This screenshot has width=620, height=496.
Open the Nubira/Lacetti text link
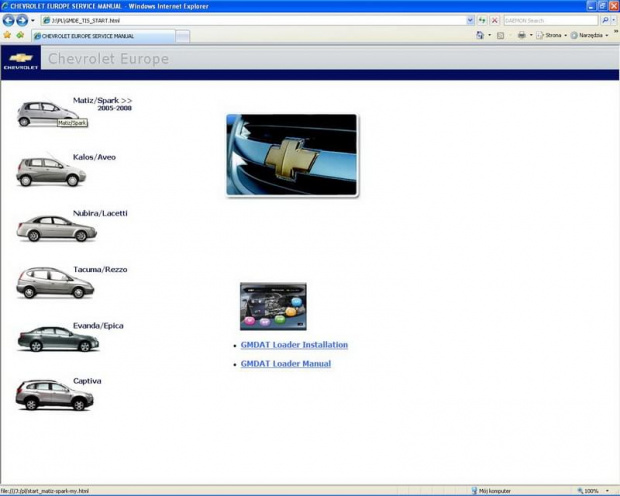100,213
